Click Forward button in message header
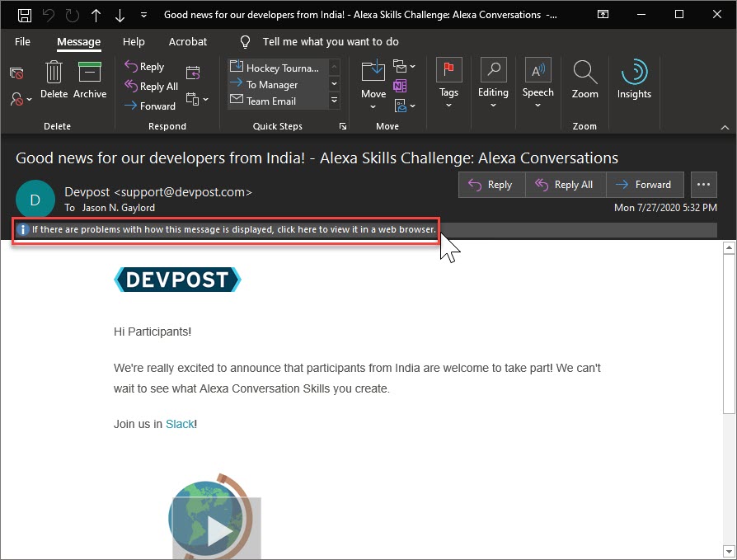This screenshot has width=737, height=560. (x=645, y=185)
